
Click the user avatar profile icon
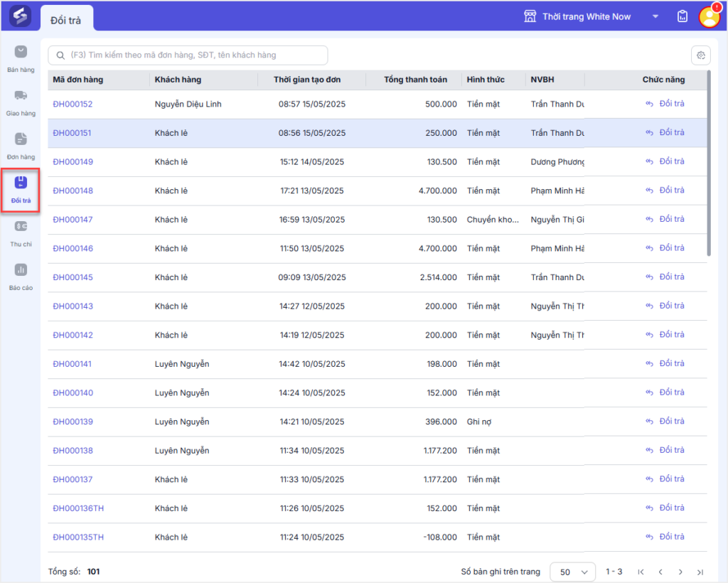[709, 16]
